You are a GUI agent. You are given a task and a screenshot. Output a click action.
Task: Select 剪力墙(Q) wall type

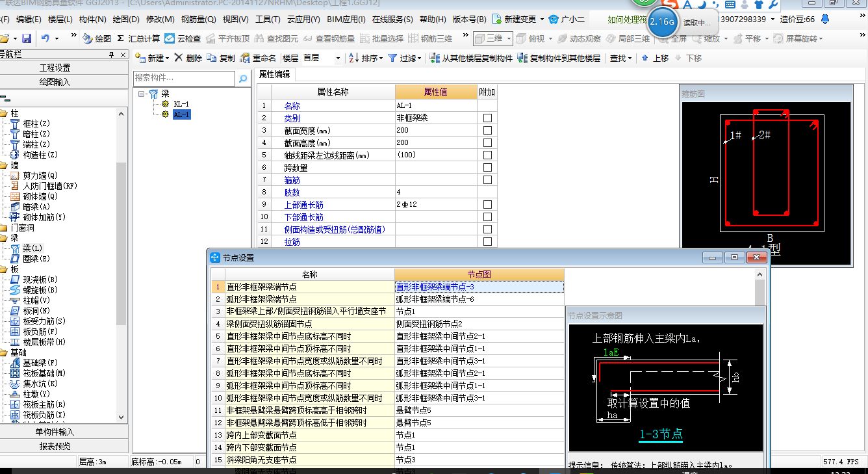point(40,176)
